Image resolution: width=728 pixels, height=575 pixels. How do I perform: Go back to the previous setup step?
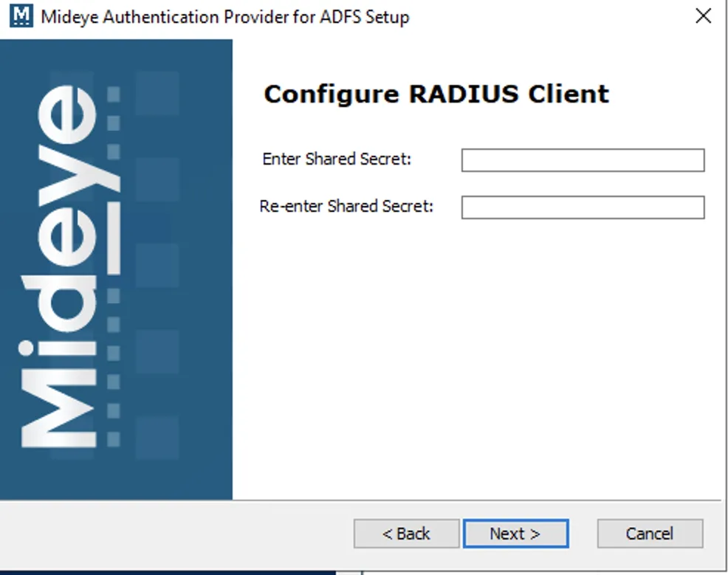click(405, 533)
